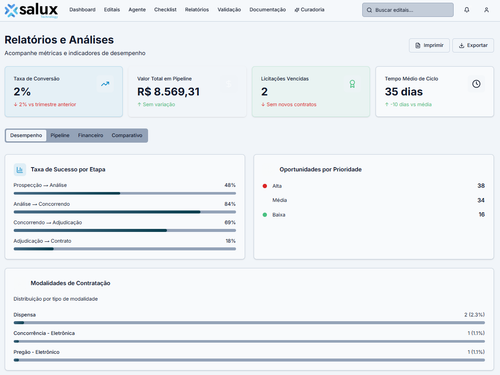Open the Checklist page
Image resolution: width=500 pixels, height=375 pixels.
pos(165,10)
